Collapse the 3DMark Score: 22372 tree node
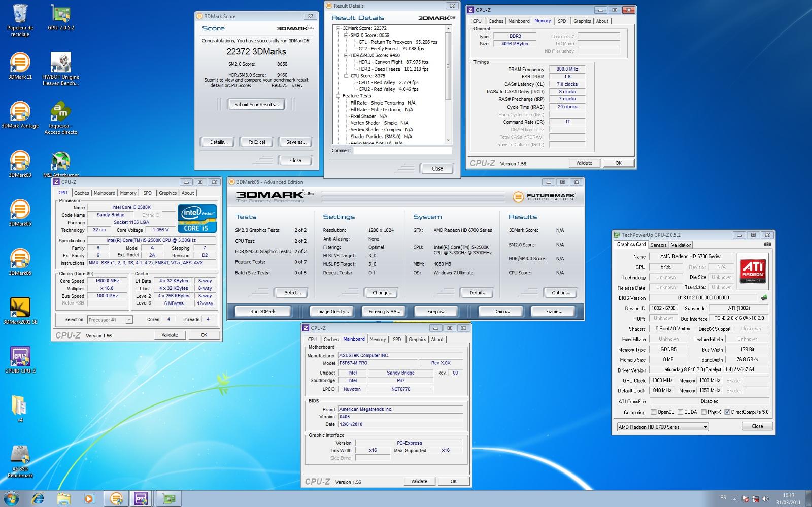The image size is (812, 507). click(339, 28)
